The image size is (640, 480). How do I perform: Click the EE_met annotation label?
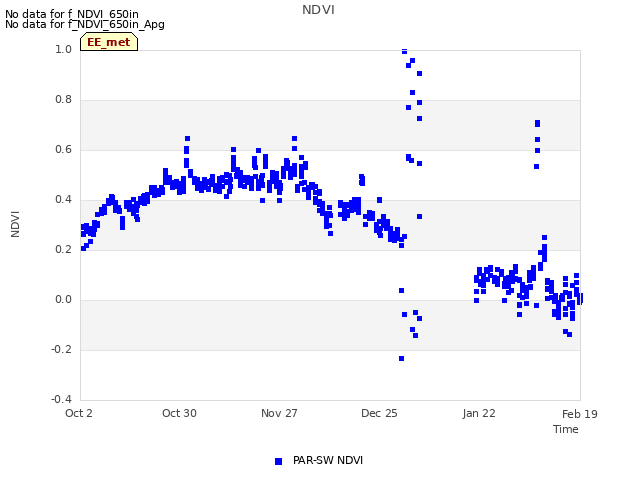tap(109, 42)
